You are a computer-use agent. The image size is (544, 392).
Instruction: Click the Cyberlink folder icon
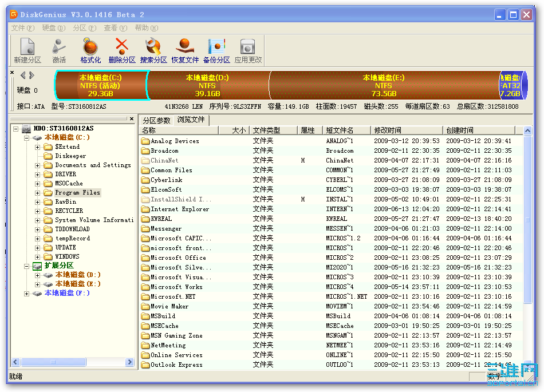pyautogui.click(x=145, y=180)
